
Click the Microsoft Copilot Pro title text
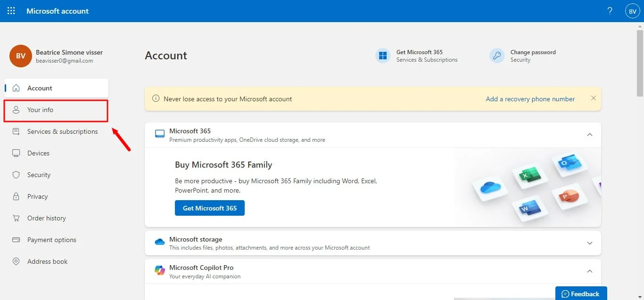201,268
